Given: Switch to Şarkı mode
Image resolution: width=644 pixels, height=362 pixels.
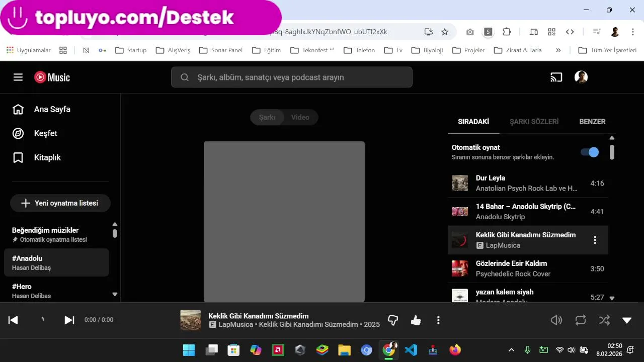Looking at the screenshot, I should (x=267, y=117).
